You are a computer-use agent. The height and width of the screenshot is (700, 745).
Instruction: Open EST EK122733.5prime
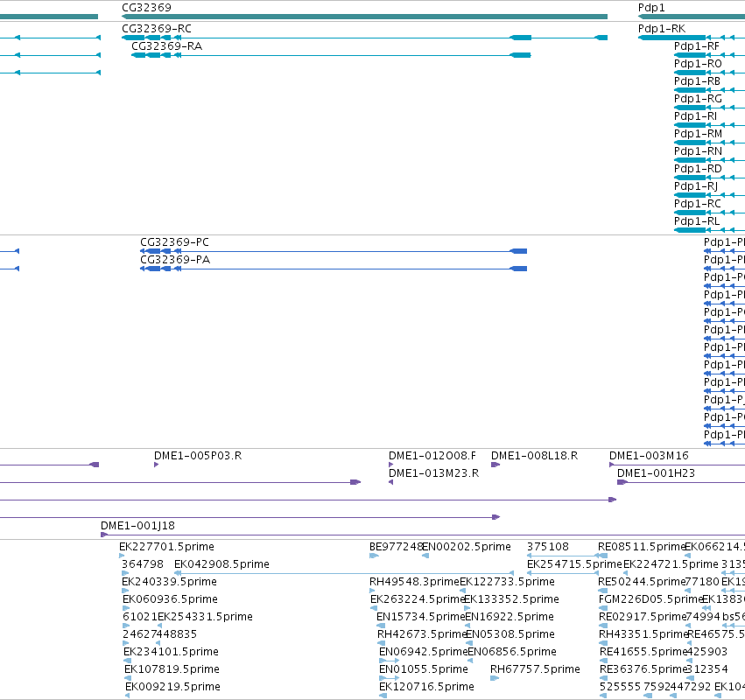coord(507,582)
